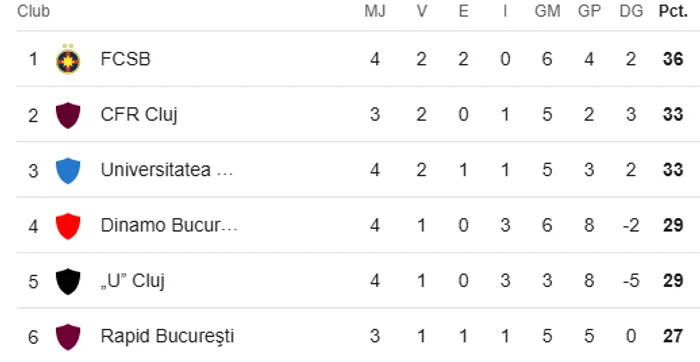Open the FCSB team name link
This screenshot has width=700, height=362.
coord(125,59)
